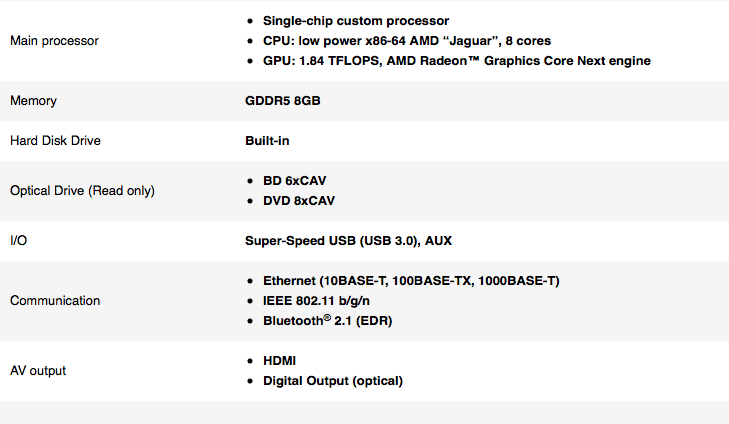This screenshot has width=729, height=424.
Task: Click the "Digital Output (optical)" bullet
Action: tap(332, 381)
